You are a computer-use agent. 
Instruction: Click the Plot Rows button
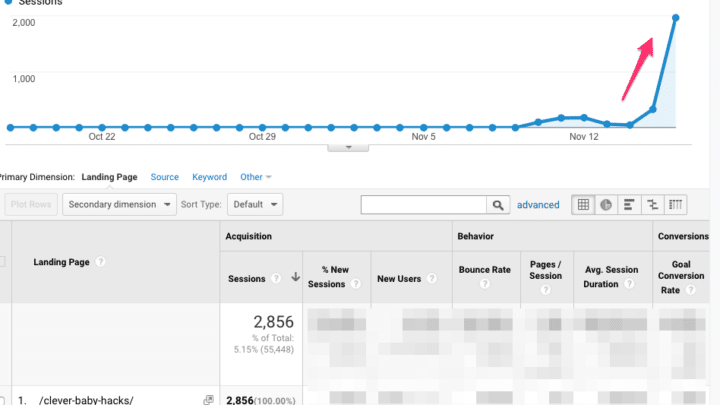coord(31,204)
